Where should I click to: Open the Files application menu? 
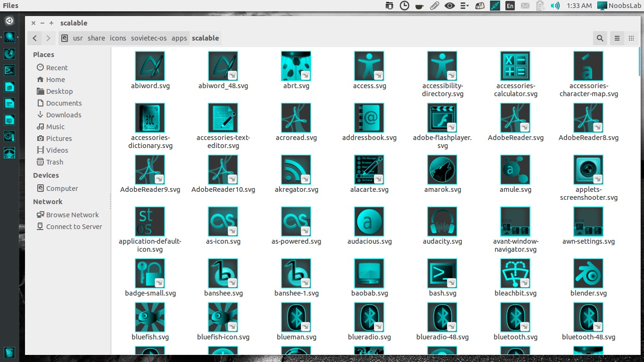pos(10,6)
